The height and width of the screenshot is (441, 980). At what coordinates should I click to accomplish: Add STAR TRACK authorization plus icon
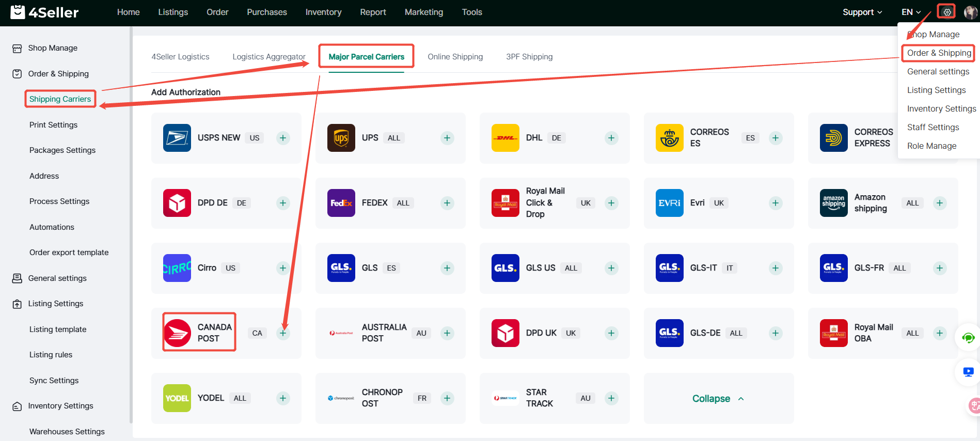[611, 398]
